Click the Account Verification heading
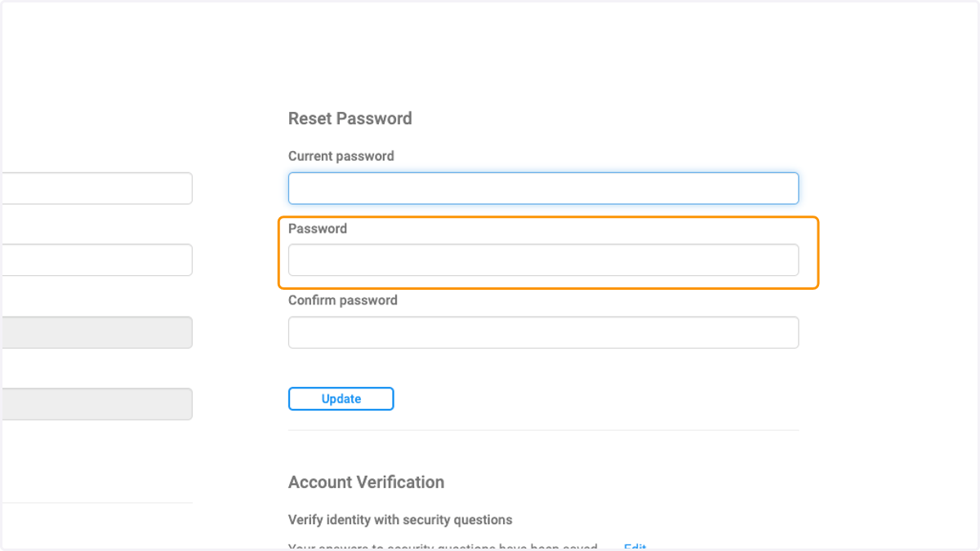 366,482
